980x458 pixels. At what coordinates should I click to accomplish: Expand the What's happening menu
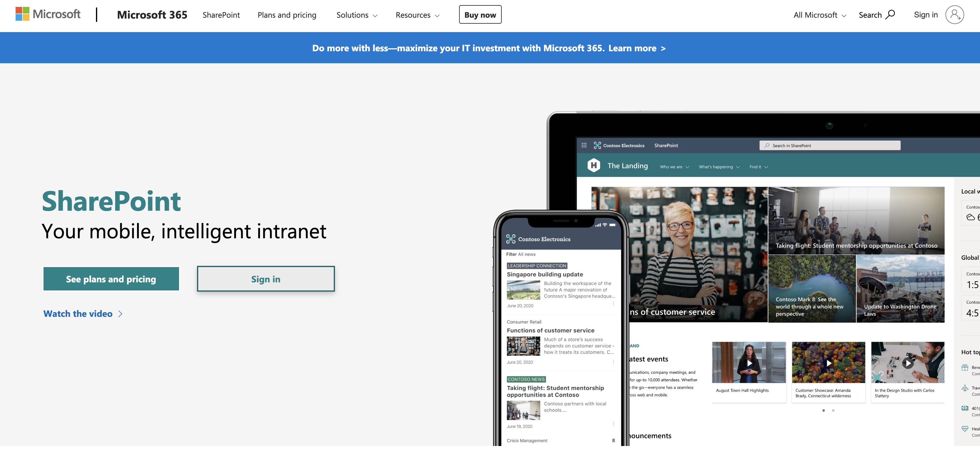tap(719, 167)
